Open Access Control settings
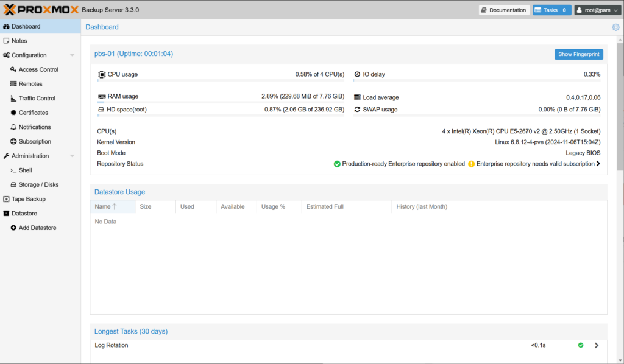The image size is (624, 364). 38,69
